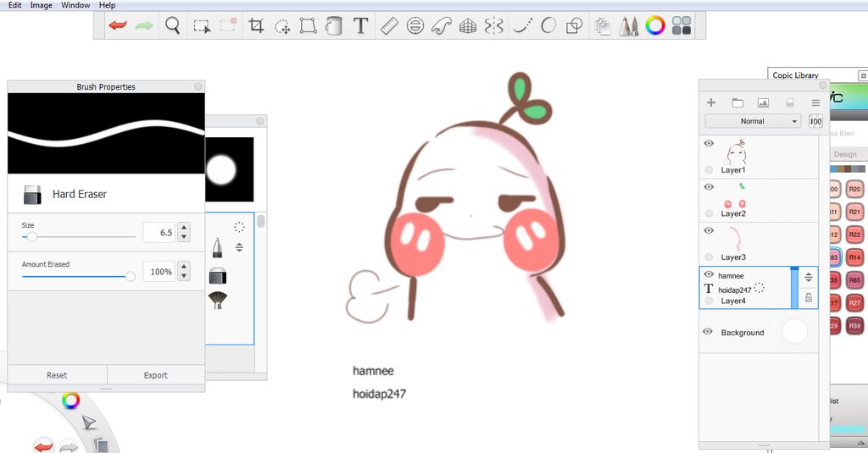Select the Steady Stroke tool
Viewport: 868px width, 453px height.
click(522, 25)
